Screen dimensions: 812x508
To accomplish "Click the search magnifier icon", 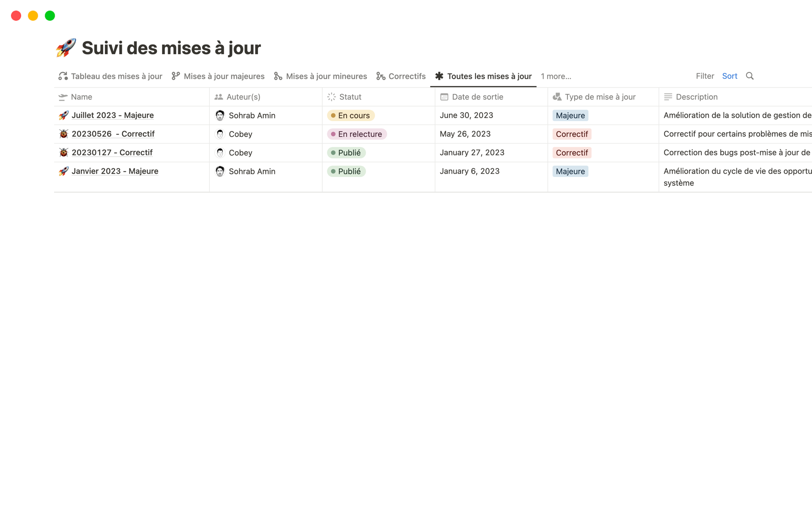I will coord(749,76).
